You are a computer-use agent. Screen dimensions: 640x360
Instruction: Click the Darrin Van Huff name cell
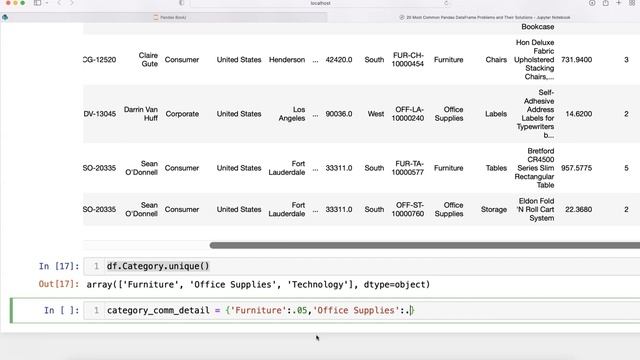(141, 114)
